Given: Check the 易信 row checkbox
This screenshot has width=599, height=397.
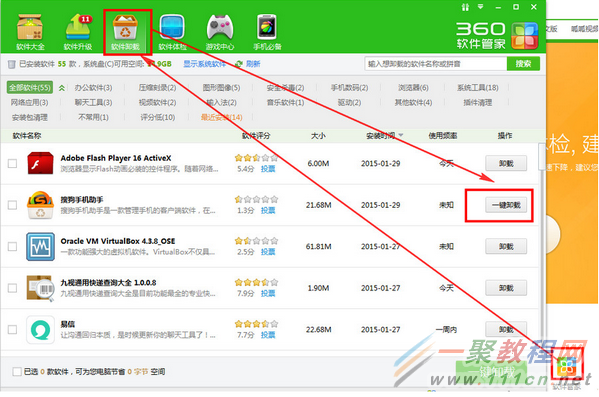Looking at the screenshot, I should pyautogui.click(x=13, y=329).
